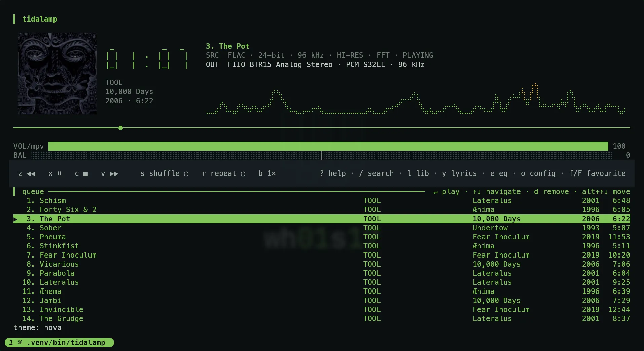Change the 1× playback speed
644x351 pixels.
click(x=267, y=173)
